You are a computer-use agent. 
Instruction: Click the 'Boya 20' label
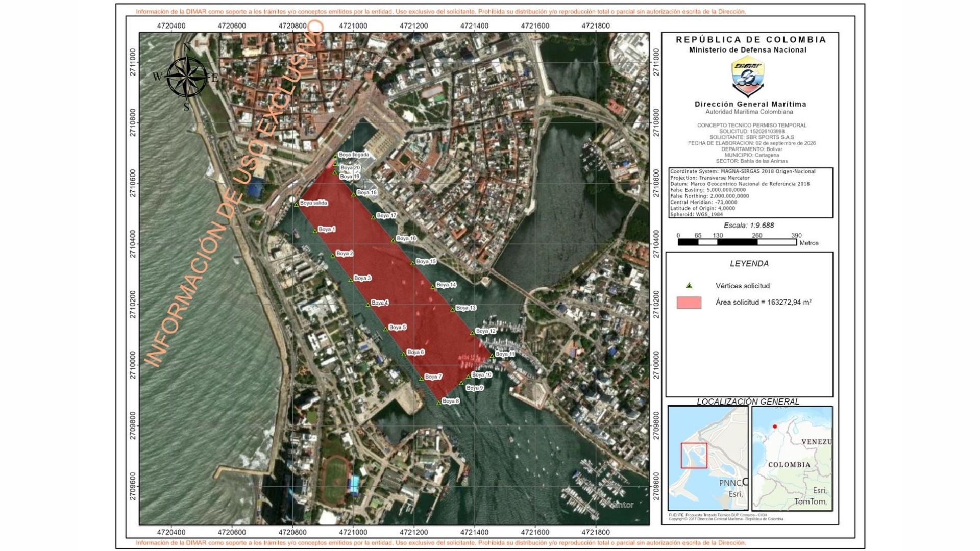(x=350, y=168)
